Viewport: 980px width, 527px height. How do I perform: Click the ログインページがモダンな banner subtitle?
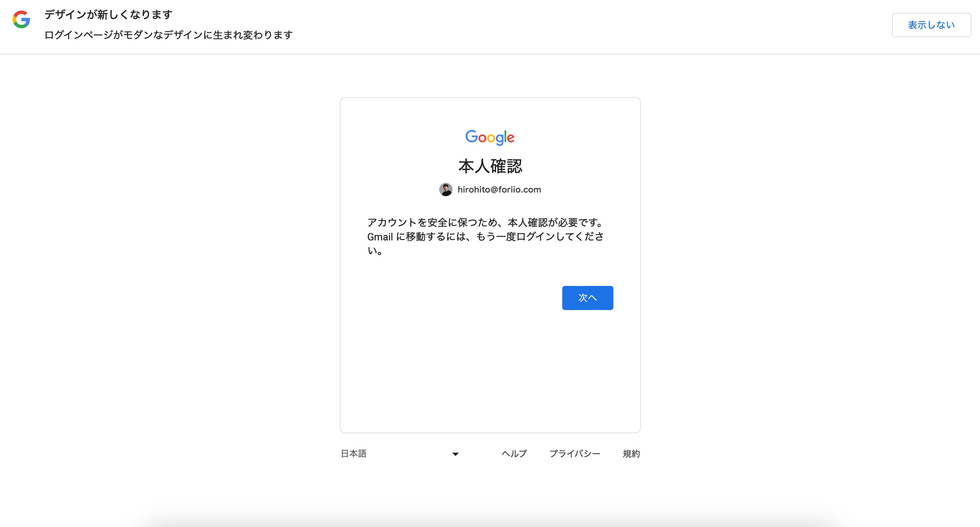pyautogui.click(x=169, y=35)
